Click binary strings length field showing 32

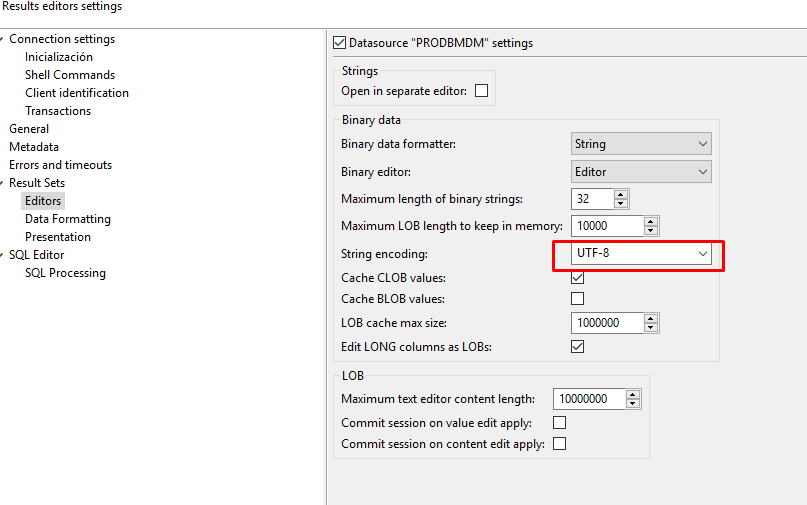593,199
